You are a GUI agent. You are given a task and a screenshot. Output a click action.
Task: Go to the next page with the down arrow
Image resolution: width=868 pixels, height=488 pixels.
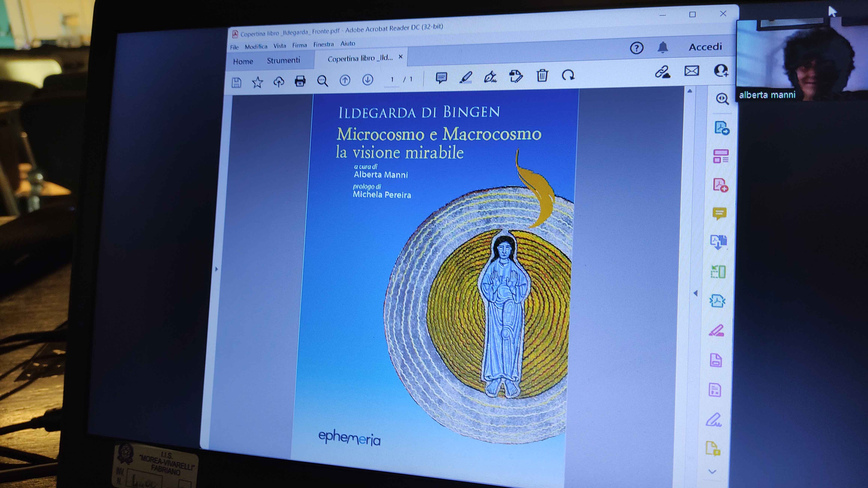point(368,80)
